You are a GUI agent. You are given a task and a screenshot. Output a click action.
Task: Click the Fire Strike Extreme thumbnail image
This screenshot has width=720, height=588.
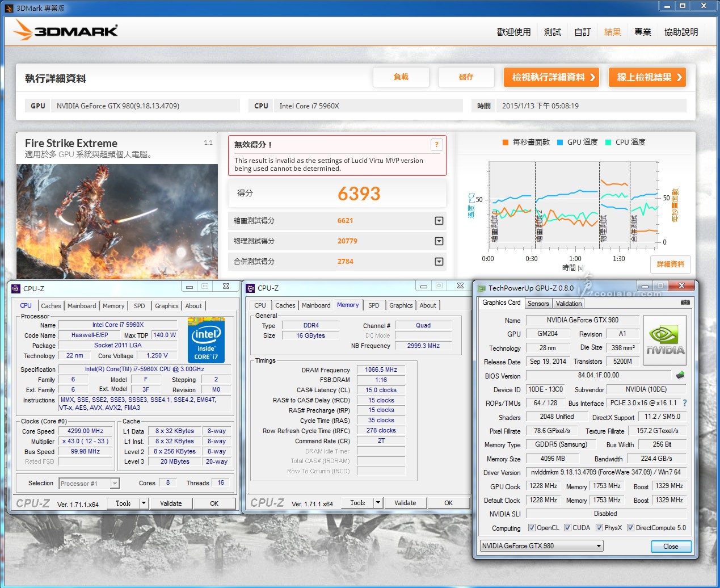[x=117, y=221]
